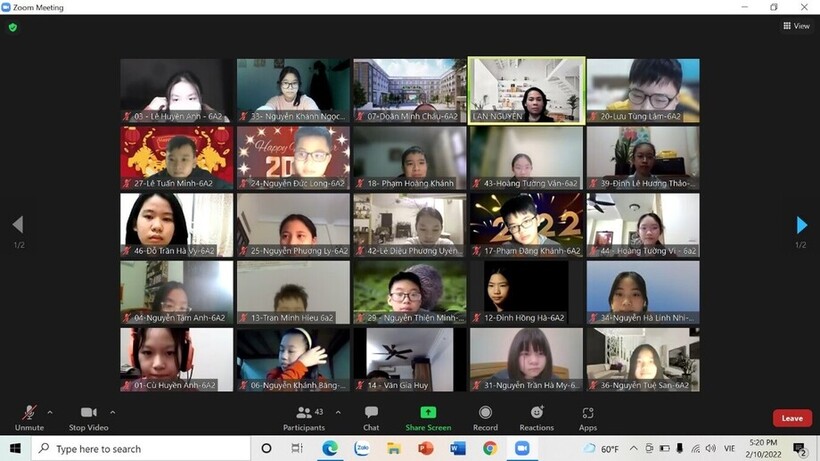Select LAN NGUYEN's video tile
The width and height of the screenshot is (820, 461).
[x=526, y=90]
